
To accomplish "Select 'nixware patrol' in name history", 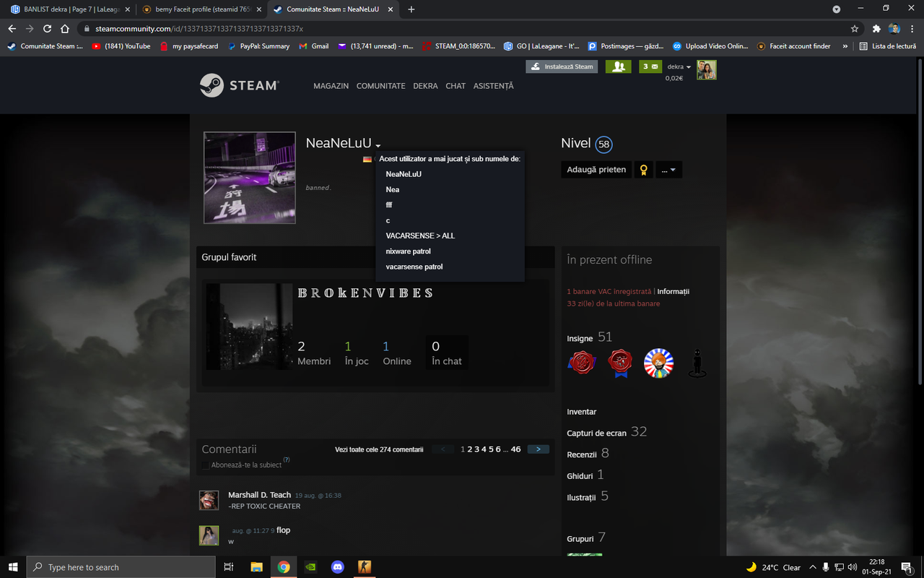I will coord(408,251).
